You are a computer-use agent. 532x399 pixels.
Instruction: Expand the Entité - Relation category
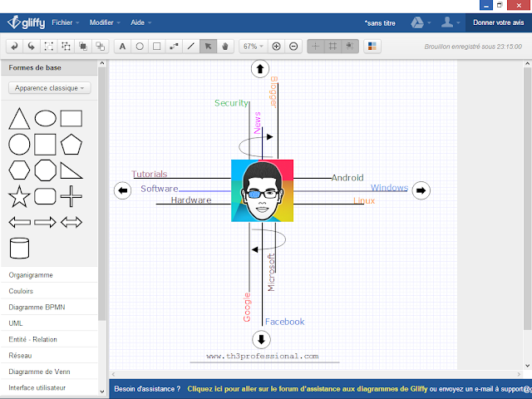(x=49, y=339)
